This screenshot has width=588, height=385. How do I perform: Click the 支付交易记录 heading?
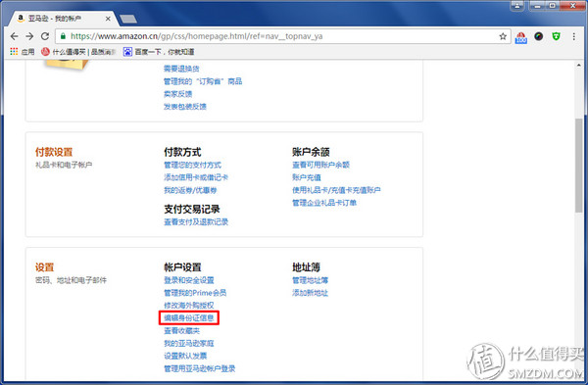tap(192, 210)
